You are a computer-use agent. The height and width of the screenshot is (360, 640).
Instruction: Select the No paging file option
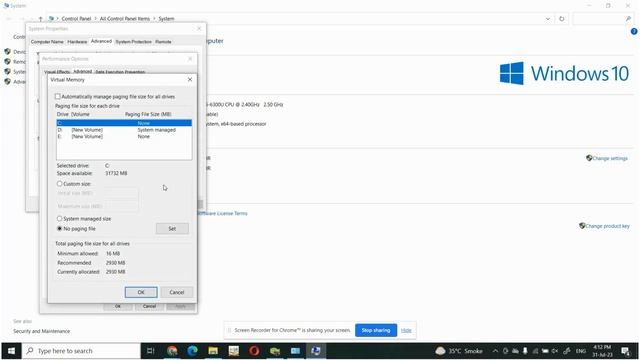click(60, 229)
